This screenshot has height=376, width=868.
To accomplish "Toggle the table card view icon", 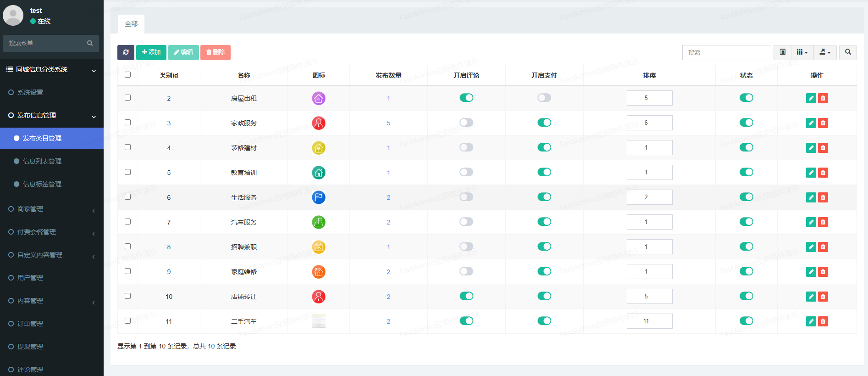I will coord(783,52).
